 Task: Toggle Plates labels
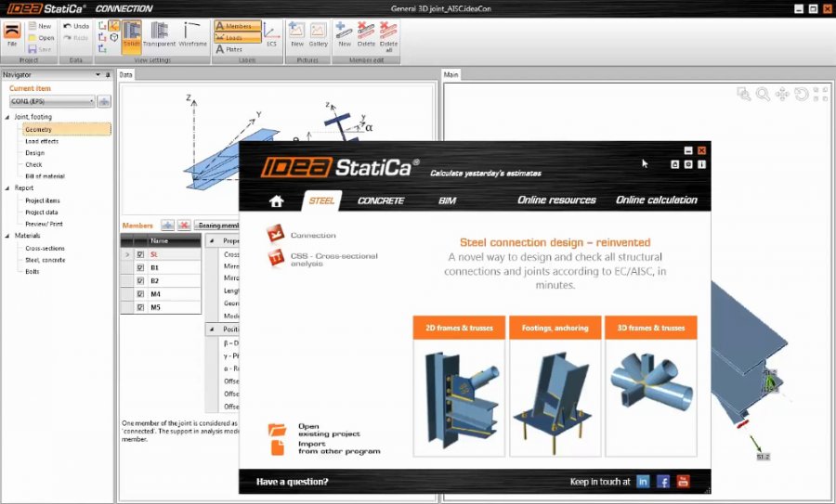pyautogui.click(x=229, y=49)
